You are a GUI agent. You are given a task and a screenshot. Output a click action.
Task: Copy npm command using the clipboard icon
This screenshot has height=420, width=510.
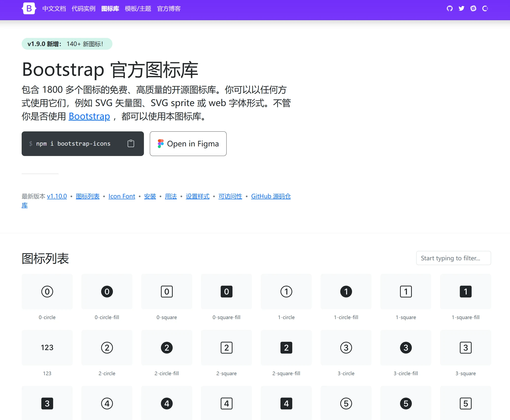pyautogui.click(x=131, y=143)
